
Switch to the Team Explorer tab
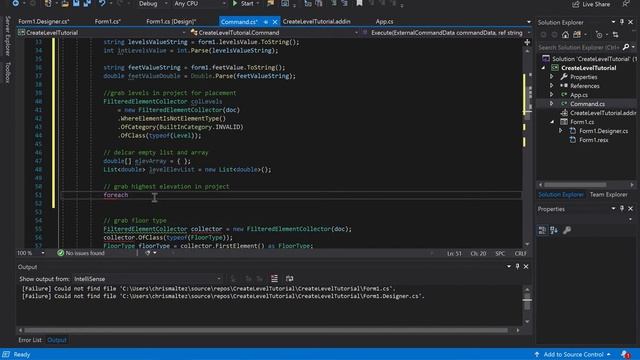coord(609,195)
